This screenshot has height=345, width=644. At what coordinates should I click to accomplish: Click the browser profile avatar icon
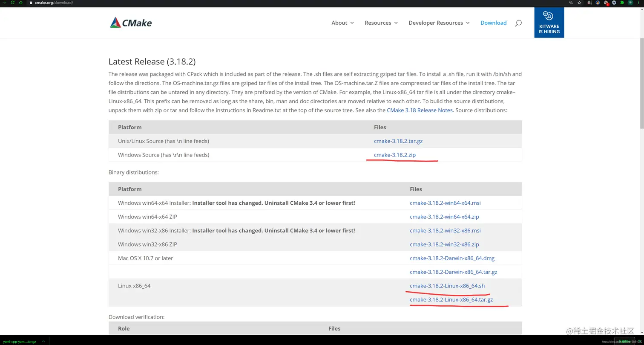pyautogui.click(x=630, y=3)
